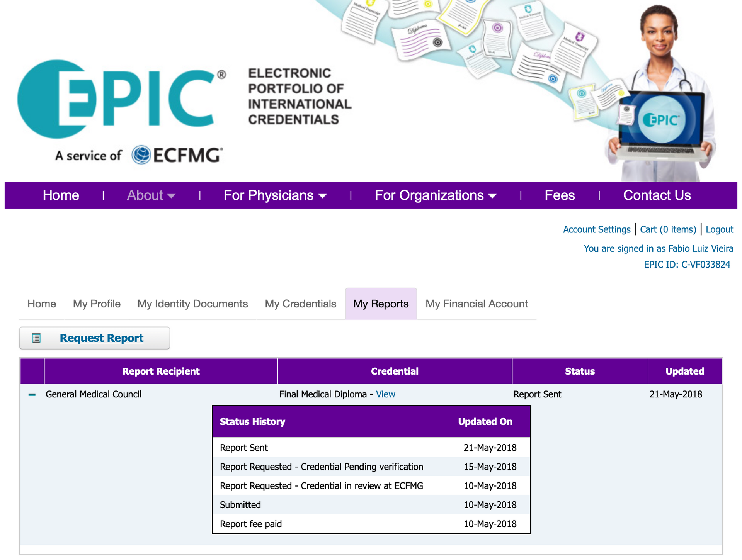Open Contact Us page
742x560 pixels.
click(657, 195)
